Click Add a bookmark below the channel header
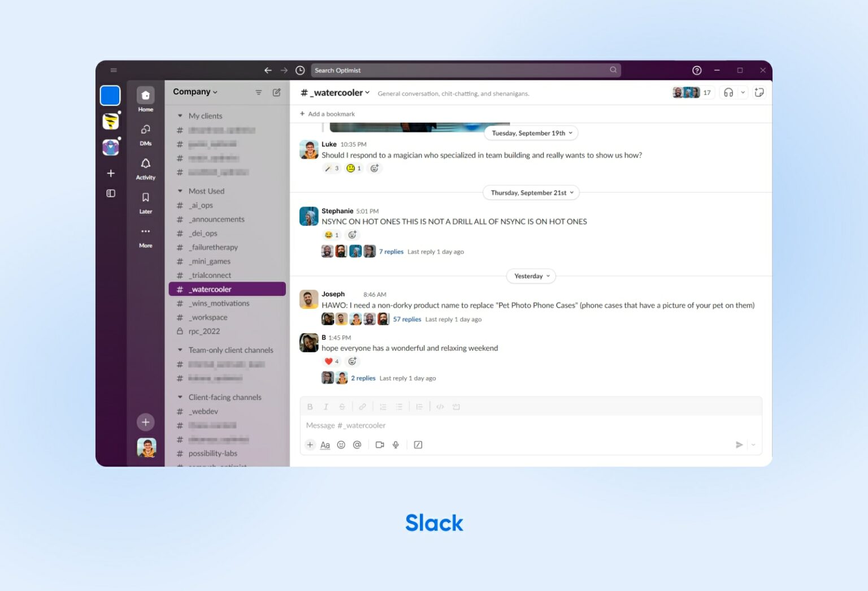The height and width of the screenshot is (591, 868). coord(327,114)
